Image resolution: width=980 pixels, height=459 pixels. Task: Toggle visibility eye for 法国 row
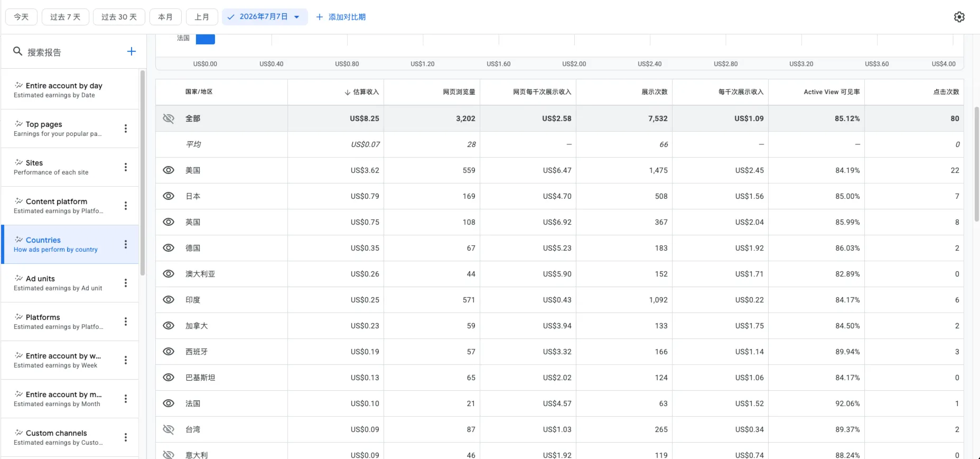169,403
